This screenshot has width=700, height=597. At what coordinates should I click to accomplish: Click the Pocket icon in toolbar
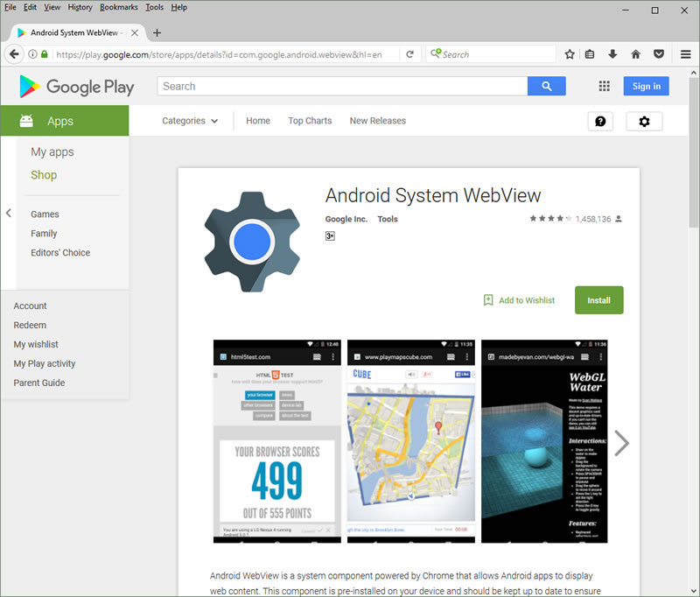[x=659, y=54]
